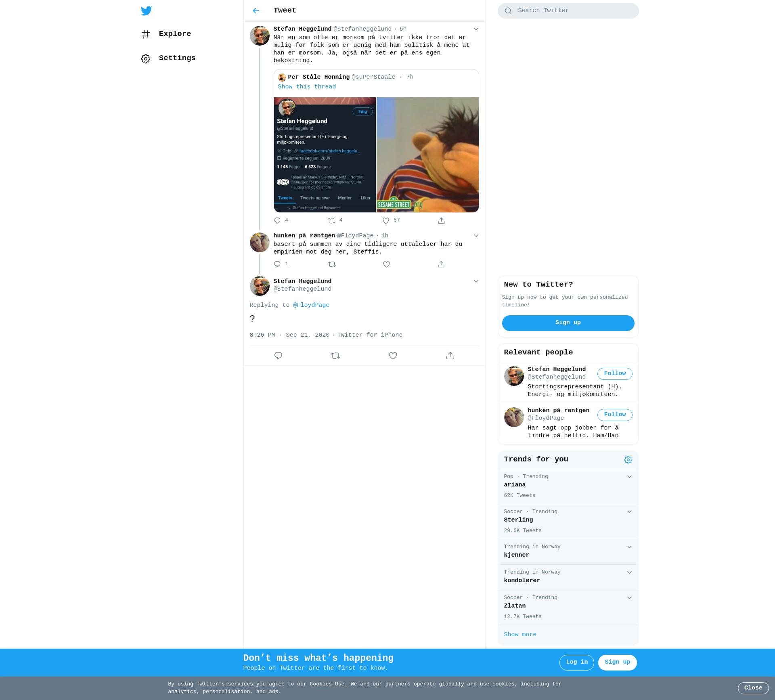Viewport: 775px width, 700px height.
Task: Open Stefan Heggelund name on the main tweet
Action: pyautogui.click(x=302, y=281)
